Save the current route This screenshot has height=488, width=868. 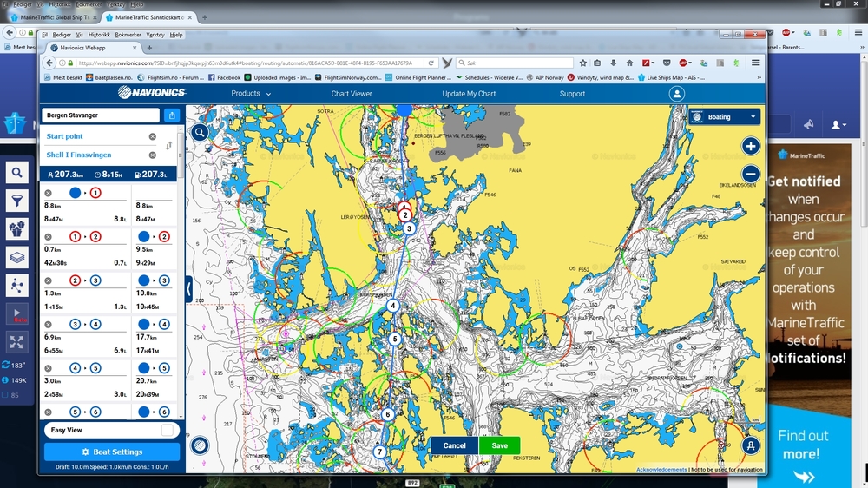(499, 446)
